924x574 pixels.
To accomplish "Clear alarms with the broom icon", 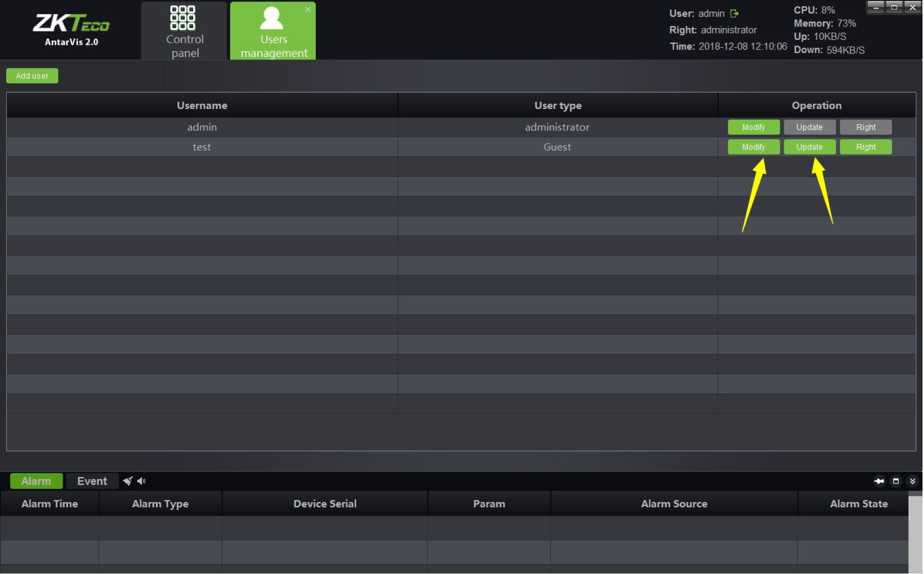I will (128, 481).
